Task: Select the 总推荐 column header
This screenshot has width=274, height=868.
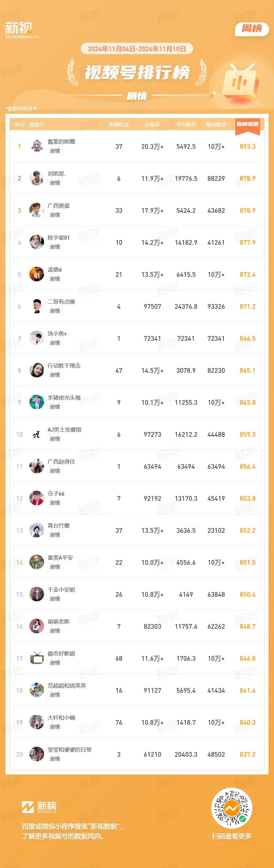Action: pyautogui.click(x=152, y=125)
